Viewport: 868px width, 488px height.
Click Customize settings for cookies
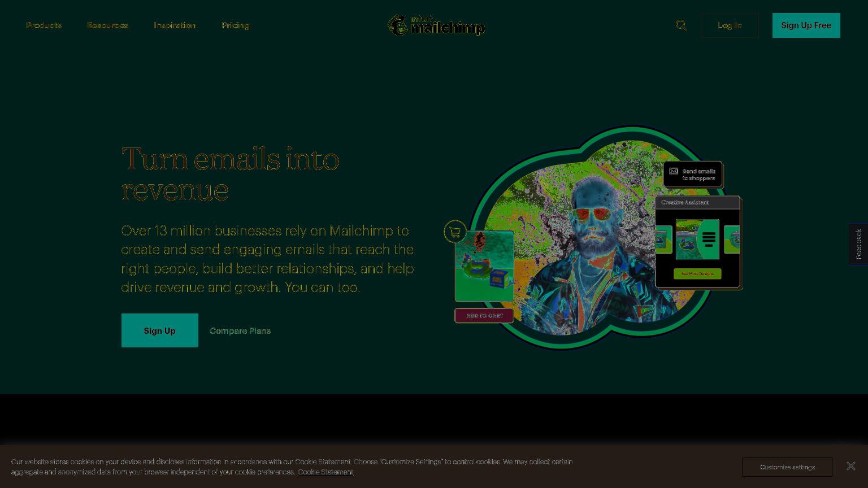(787, 467)
